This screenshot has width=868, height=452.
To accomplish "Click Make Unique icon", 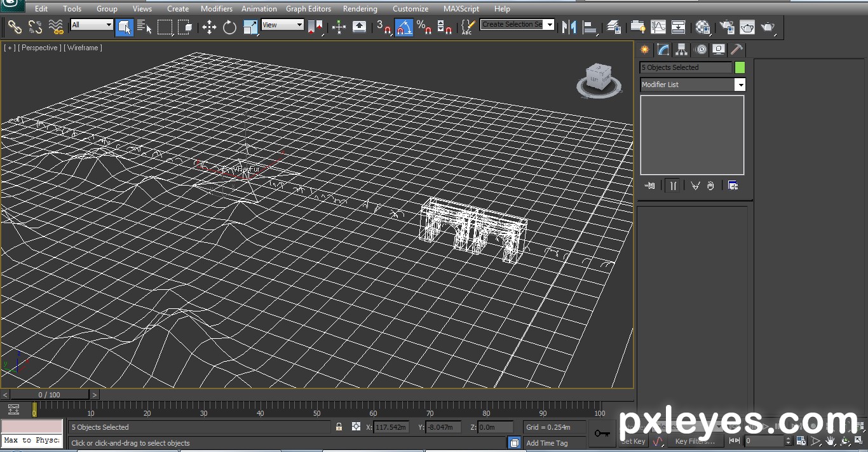I will point(695,186).
